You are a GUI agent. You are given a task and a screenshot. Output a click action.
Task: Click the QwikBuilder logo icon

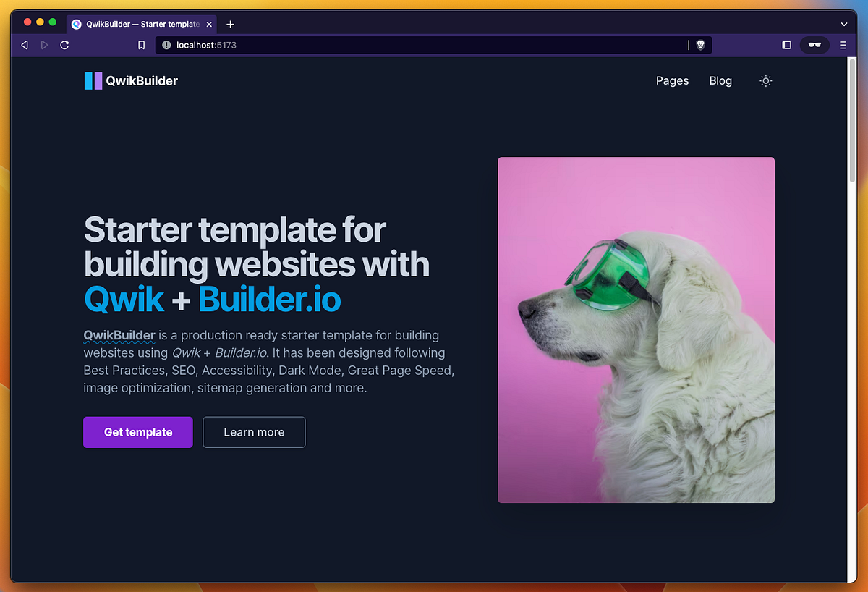[x=93, y=80]
